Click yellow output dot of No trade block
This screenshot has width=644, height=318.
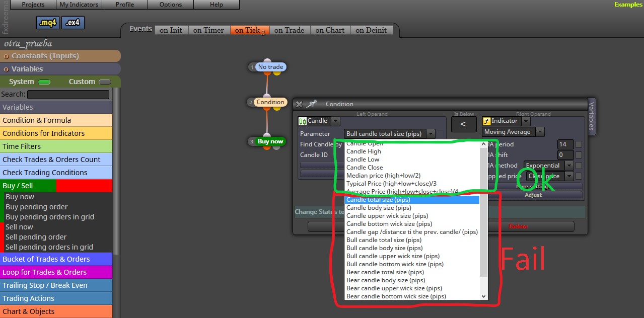(x=276, y=73)
